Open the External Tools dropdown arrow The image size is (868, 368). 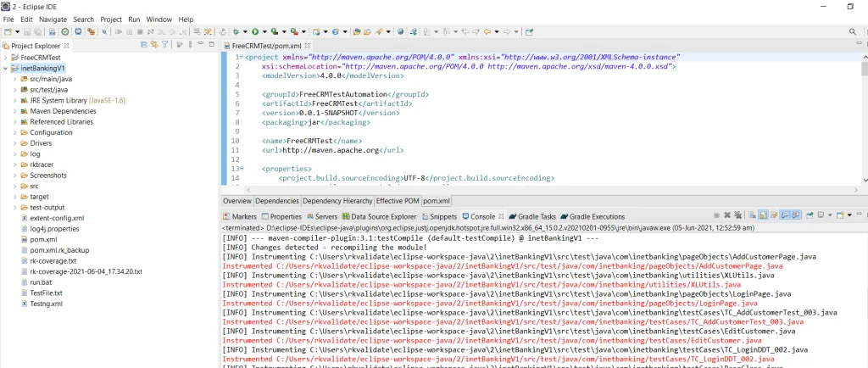click(x=304, y=31)
